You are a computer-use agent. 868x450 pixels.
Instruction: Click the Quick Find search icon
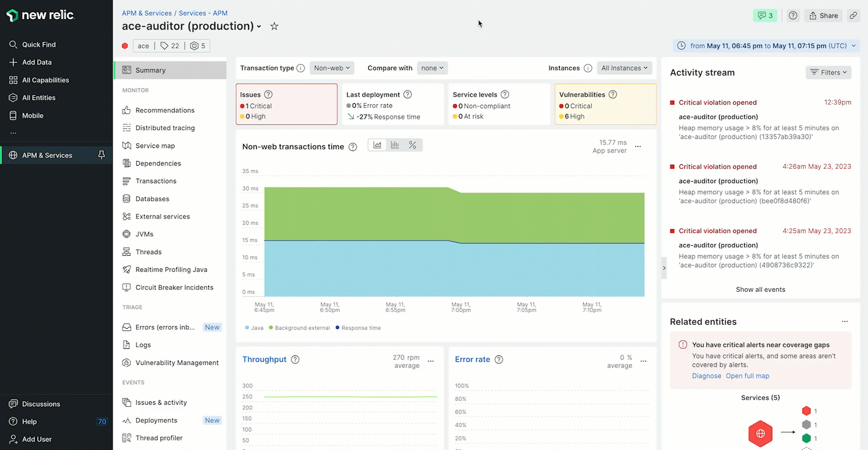14,45
